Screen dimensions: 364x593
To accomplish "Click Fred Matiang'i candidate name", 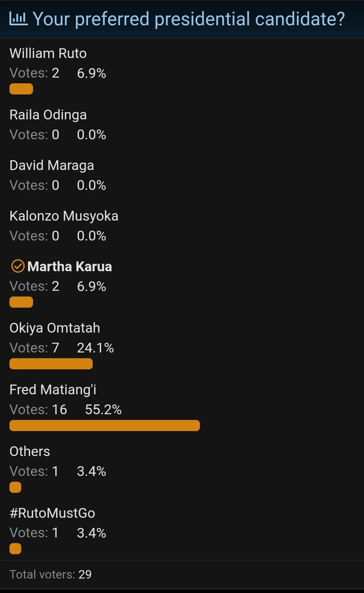I will coord(53,390).
